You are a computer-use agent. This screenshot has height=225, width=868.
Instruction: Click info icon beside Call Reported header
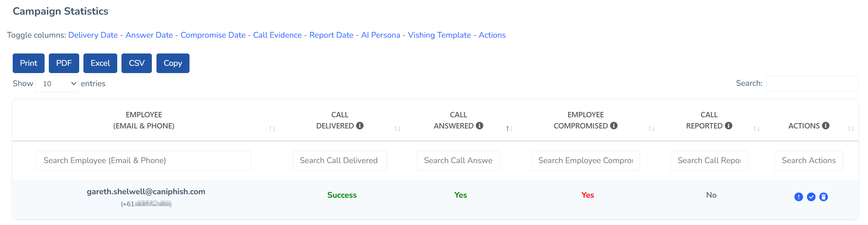coord(728,125)
